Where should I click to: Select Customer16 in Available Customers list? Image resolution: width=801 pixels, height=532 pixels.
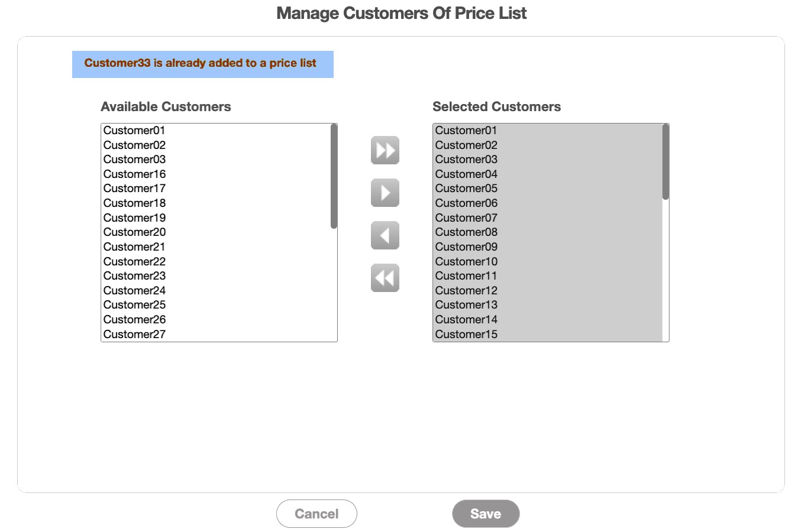pos(135,174)
